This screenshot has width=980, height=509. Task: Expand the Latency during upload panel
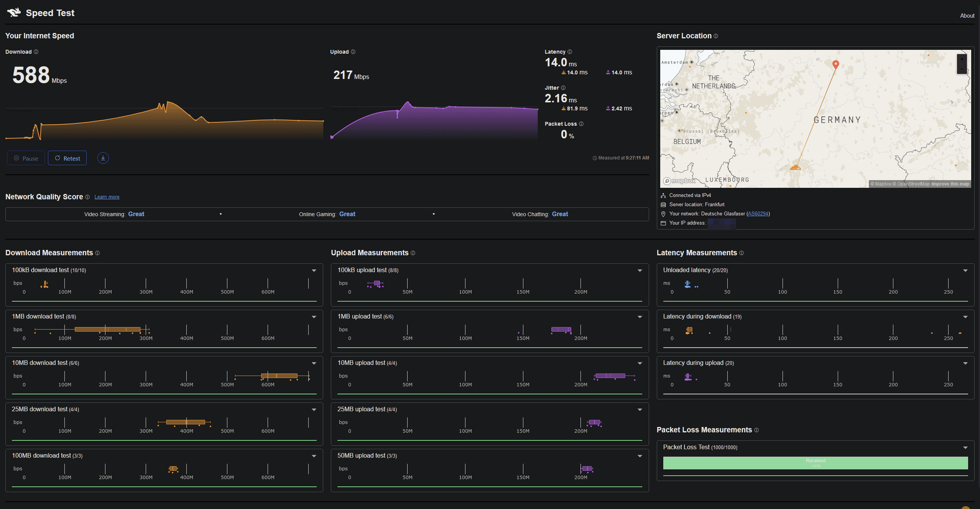pyautogui.click(x=965, y=363)
